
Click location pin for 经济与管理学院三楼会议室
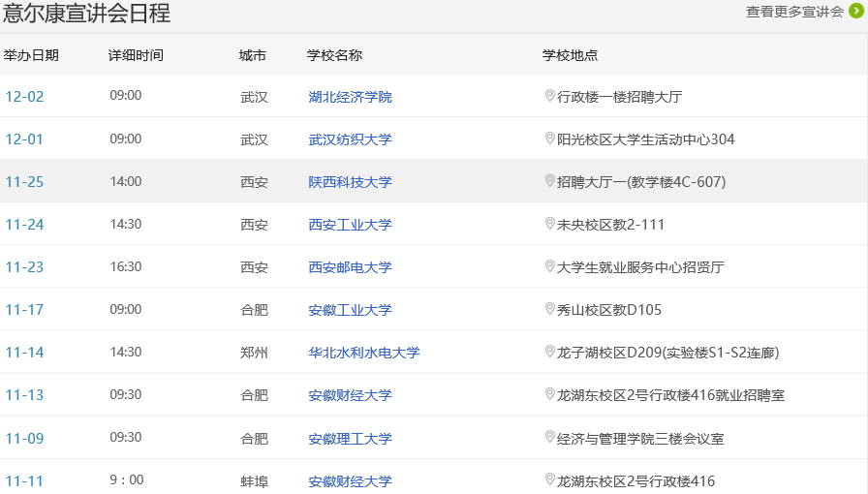click(549, 438)
